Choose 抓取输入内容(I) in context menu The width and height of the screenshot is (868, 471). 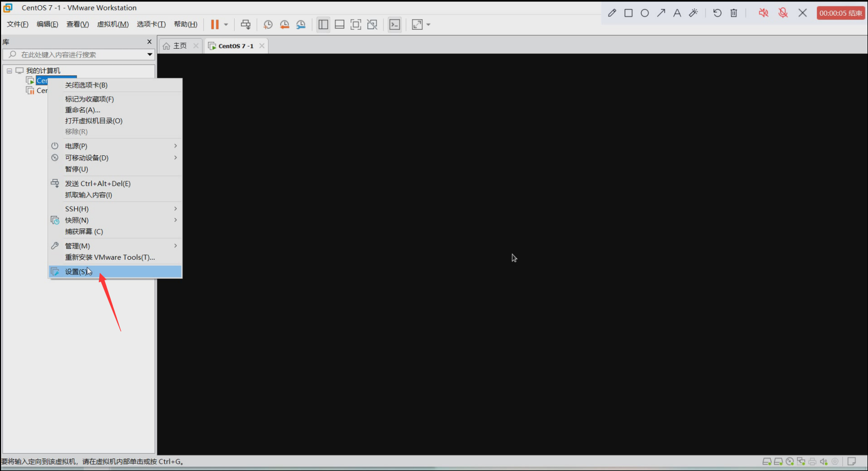[115, 195]
